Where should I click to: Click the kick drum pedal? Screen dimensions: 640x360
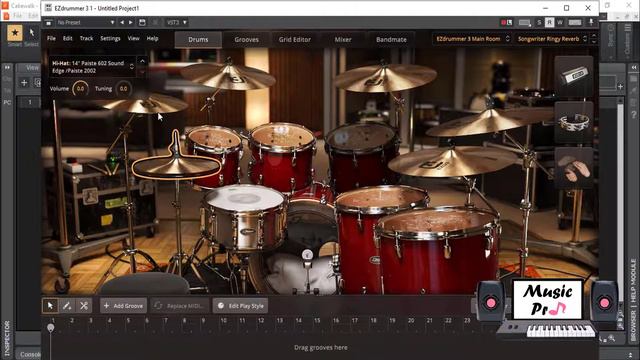point(308,271)
